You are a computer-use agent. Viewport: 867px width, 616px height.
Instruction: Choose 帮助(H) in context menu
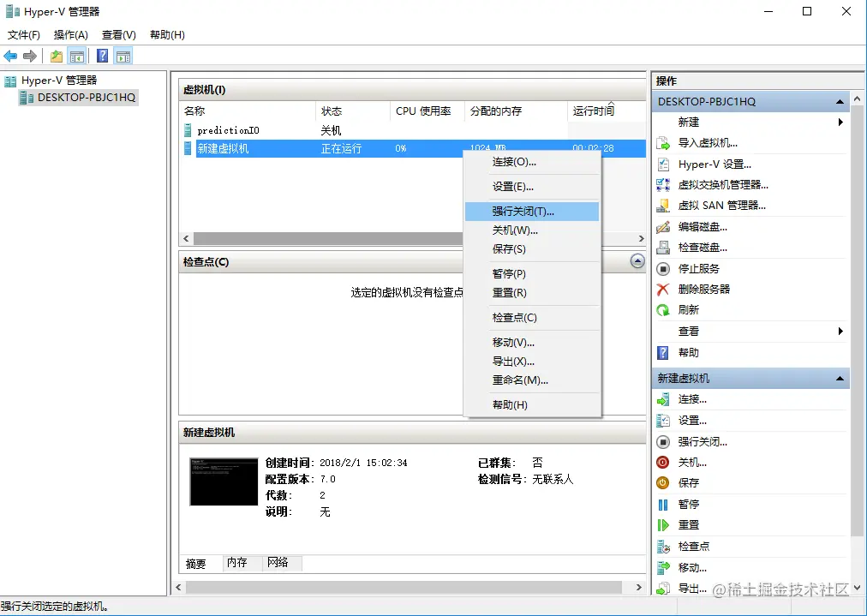pos(532,404)
